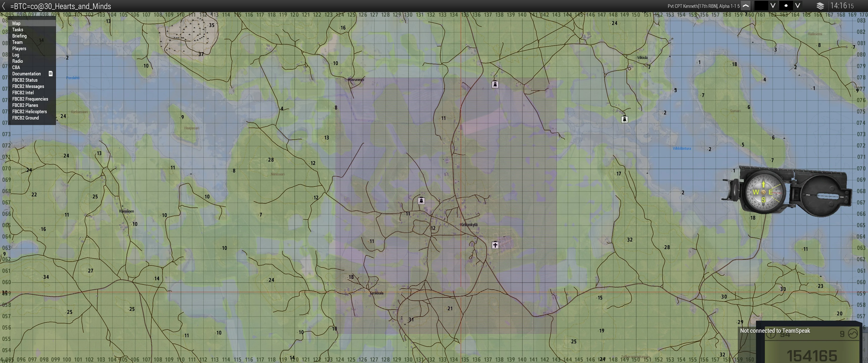868x363 pixels.
Task: Open the FBCB2 Helicopters entry
Action: [x=30, y=111]
